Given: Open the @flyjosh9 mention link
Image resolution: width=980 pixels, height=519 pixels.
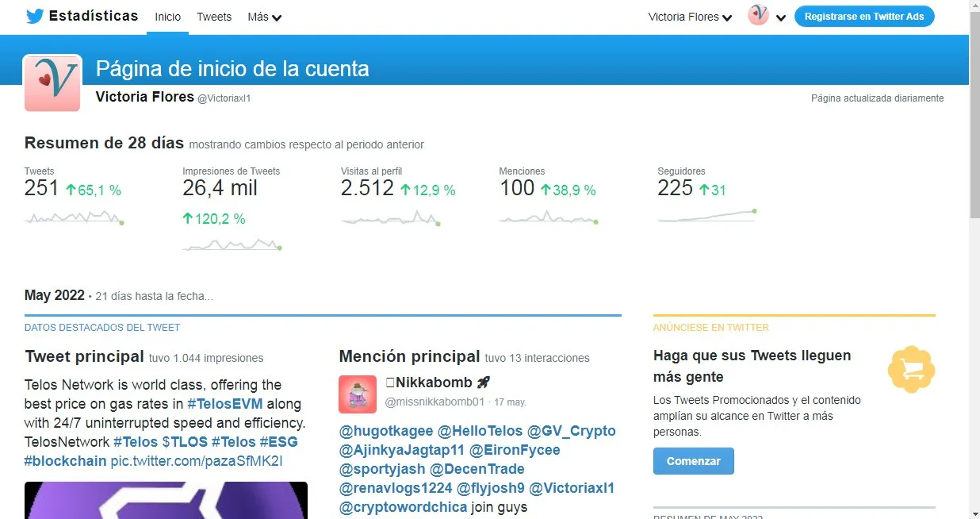Looking at the screenshot, I should click(x=491, y=488).
